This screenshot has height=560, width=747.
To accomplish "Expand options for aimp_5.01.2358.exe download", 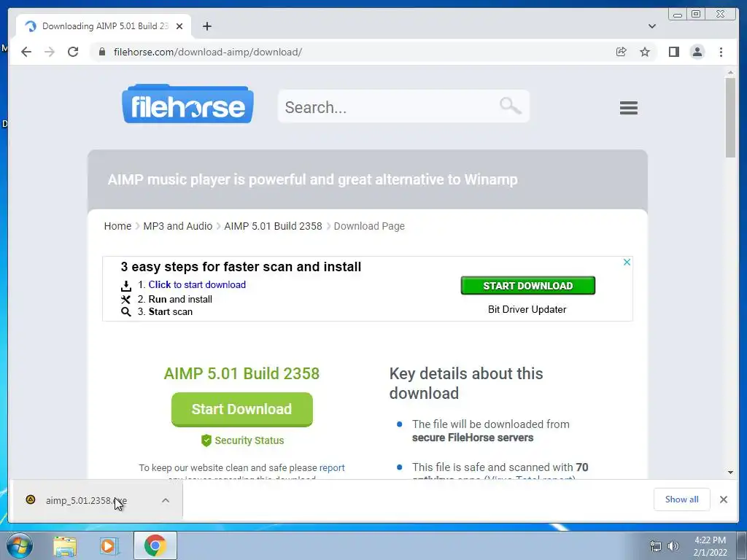I will 166,500.
